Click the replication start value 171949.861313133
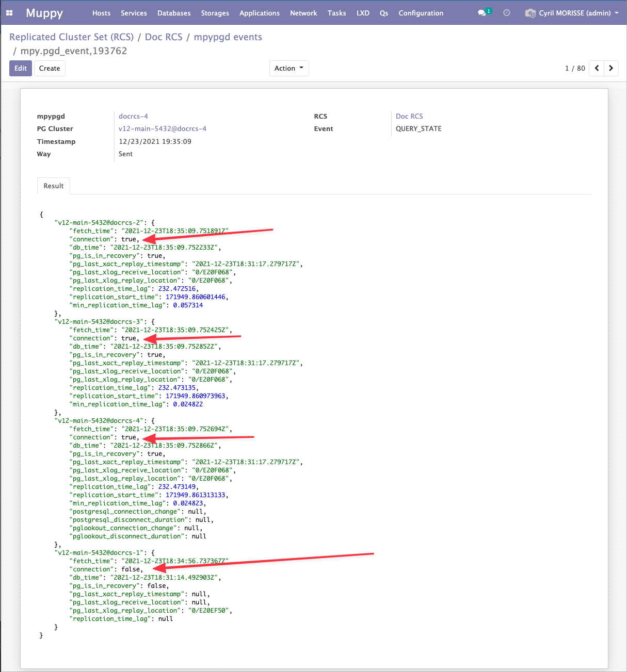Image resolution: width=627 pixels, height=672 pixels. [196, 495]
